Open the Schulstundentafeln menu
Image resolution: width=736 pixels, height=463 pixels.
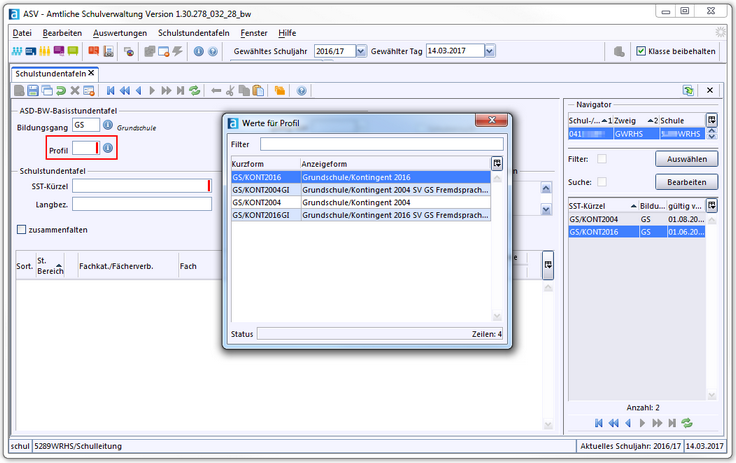193,33
